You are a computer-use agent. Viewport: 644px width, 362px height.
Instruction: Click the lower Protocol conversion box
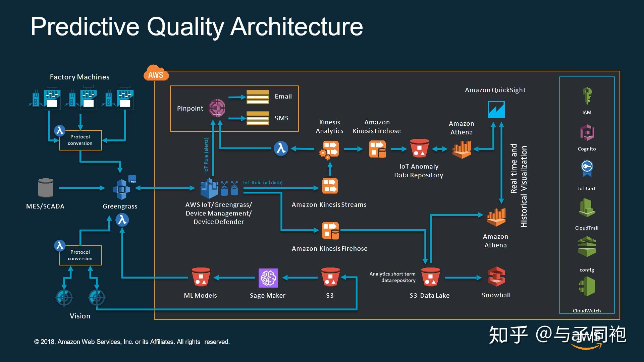80,255
